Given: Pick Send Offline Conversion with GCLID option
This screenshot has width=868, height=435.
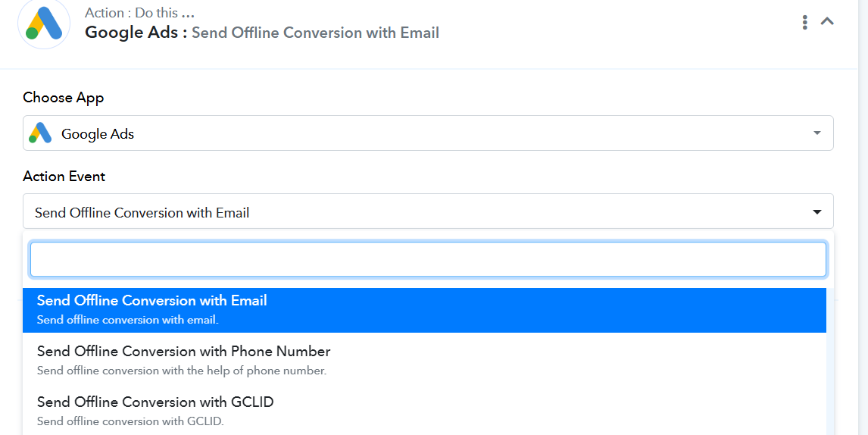Looking at the screenshot, I should [424, 411].
